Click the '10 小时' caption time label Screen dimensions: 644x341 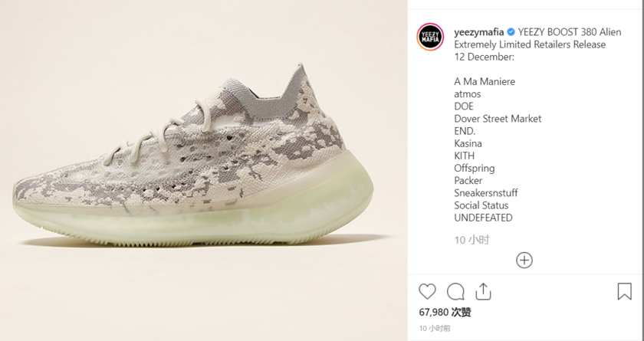click(472, 240)
